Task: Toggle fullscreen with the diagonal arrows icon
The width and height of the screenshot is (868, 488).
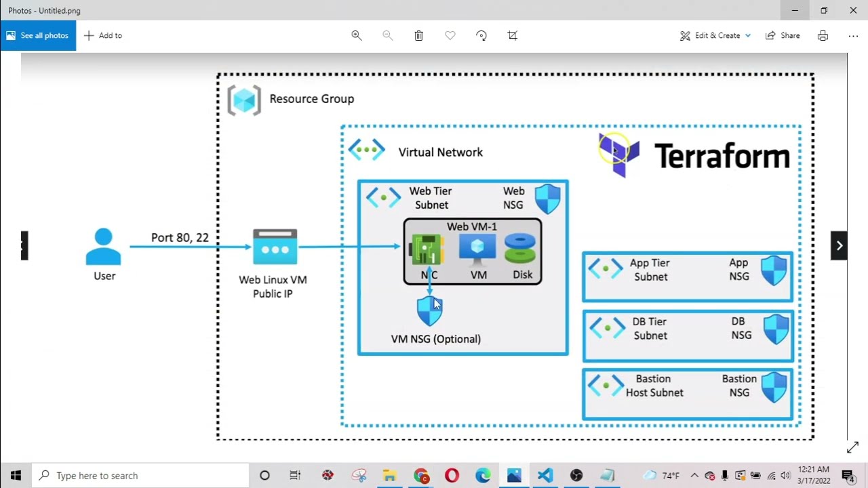Action: (x=852, y=447)
